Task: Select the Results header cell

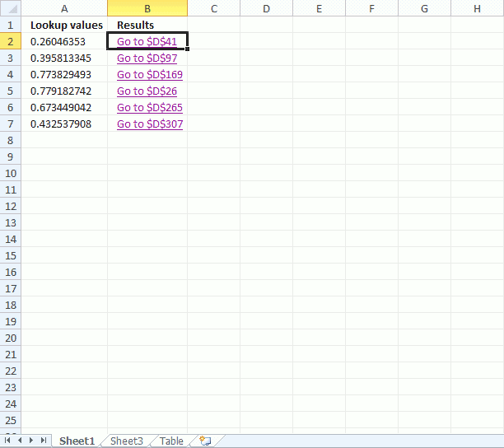Action: [147, 25]
